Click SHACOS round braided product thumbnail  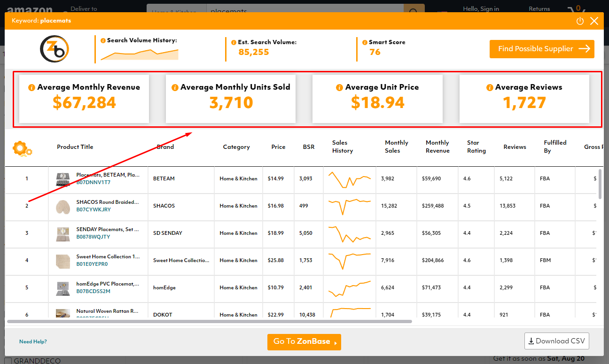[63, 206]
